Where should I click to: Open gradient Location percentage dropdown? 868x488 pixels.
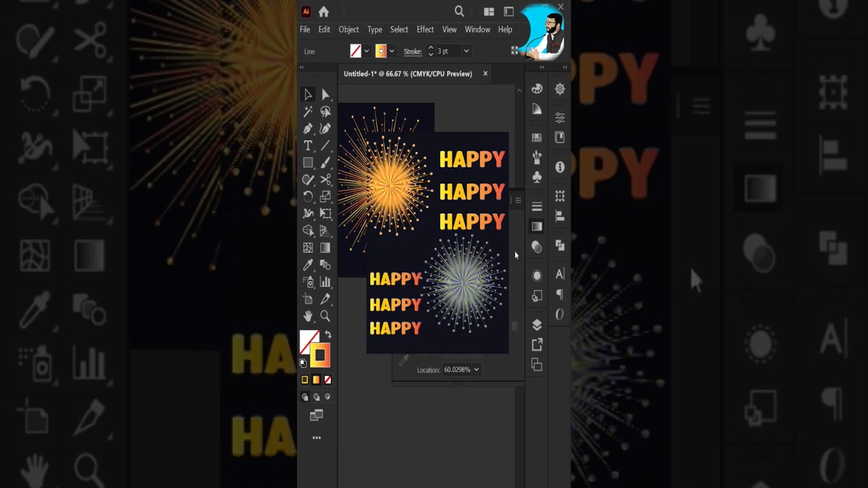tap(476, 369)
